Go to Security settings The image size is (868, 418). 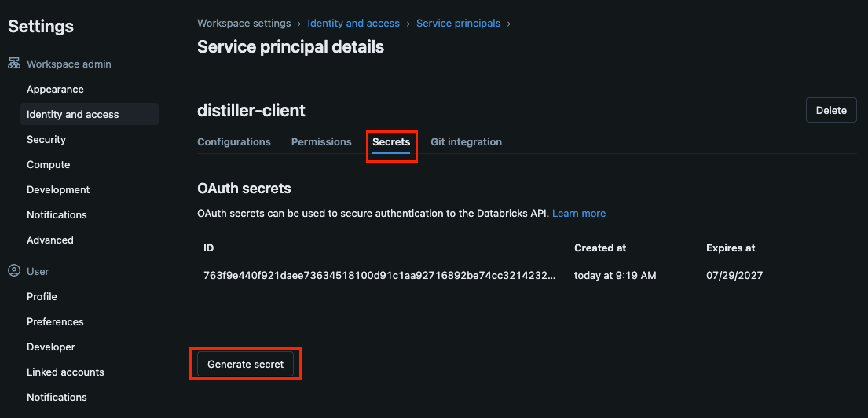coord(46,140)
